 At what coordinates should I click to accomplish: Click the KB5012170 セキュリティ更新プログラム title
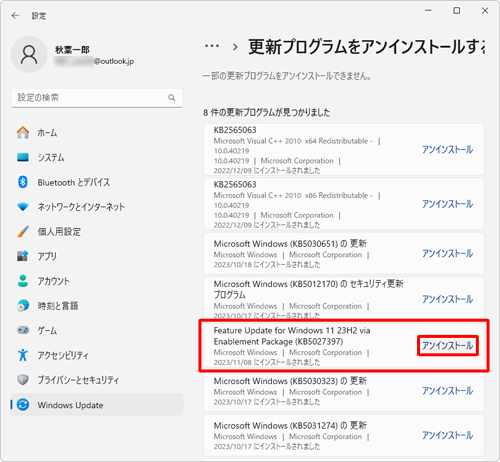tap(309, 289)
